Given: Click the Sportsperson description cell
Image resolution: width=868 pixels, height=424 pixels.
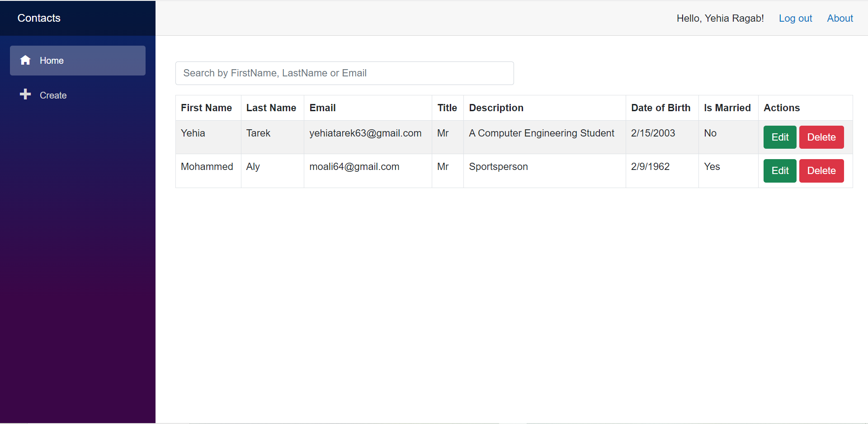Looking at the screenshot, I should coord(498,166).
